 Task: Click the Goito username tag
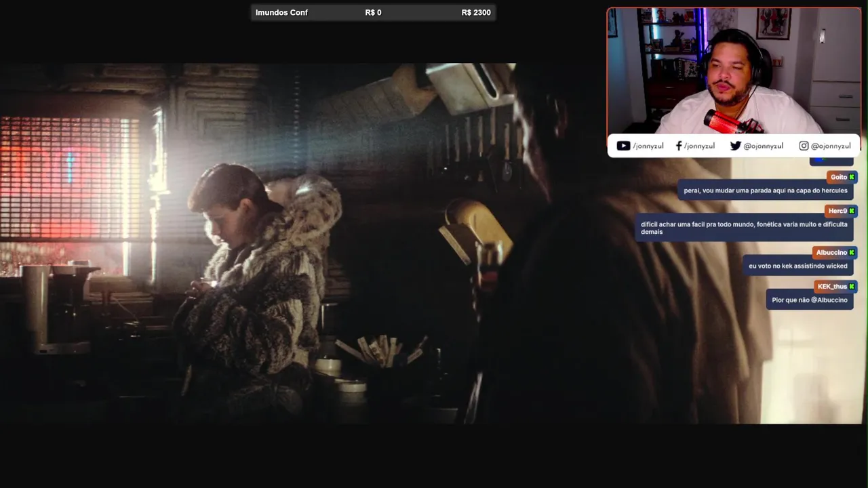click(842, 177)
